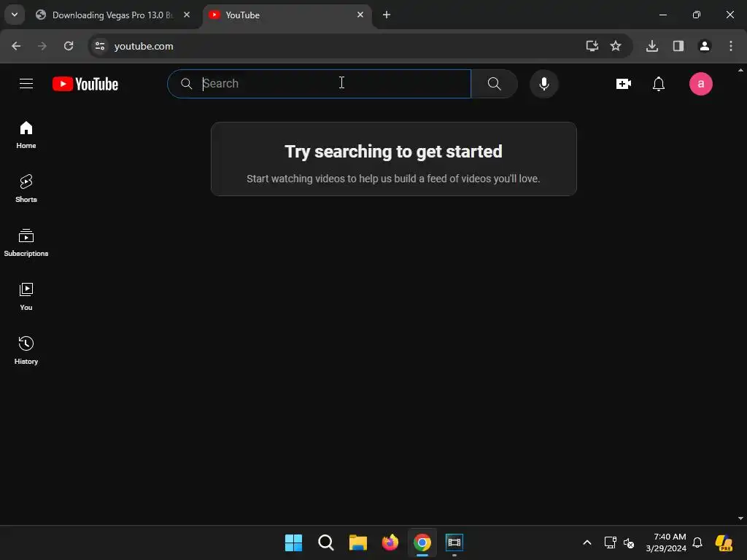Open Windows taskbar search

coord(326,542)
